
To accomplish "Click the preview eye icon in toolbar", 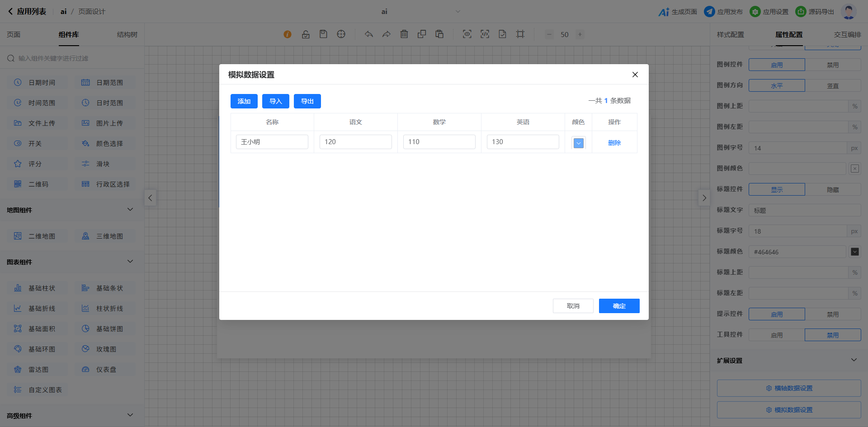I will tap(467, 34).
